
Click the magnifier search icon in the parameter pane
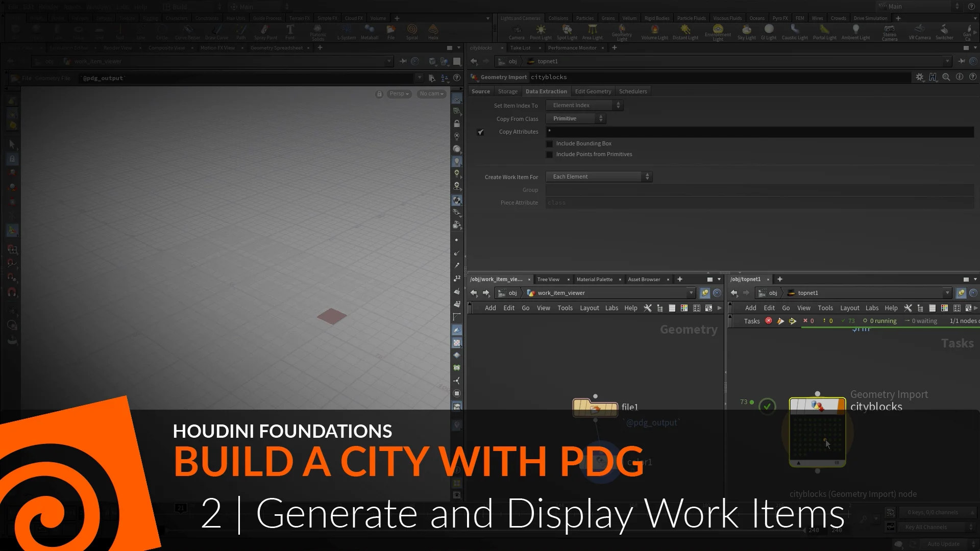coord(947,77)
